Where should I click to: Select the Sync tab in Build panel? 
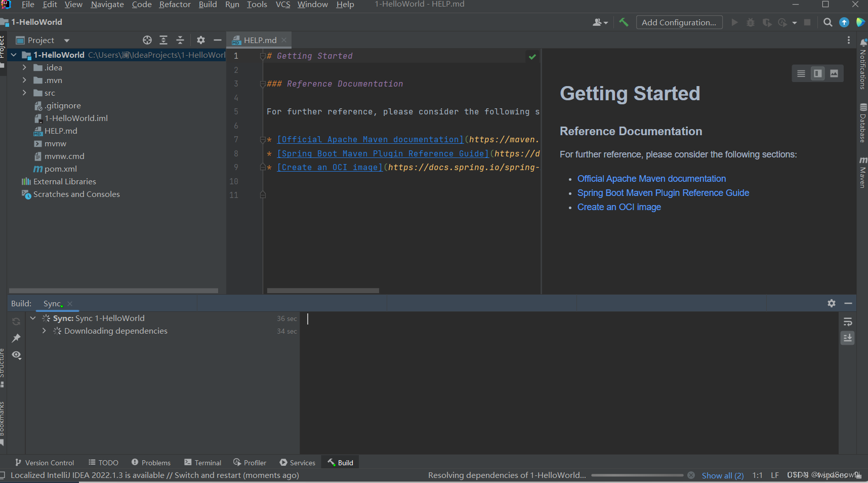pyautogui.click(x=52, y=303)
